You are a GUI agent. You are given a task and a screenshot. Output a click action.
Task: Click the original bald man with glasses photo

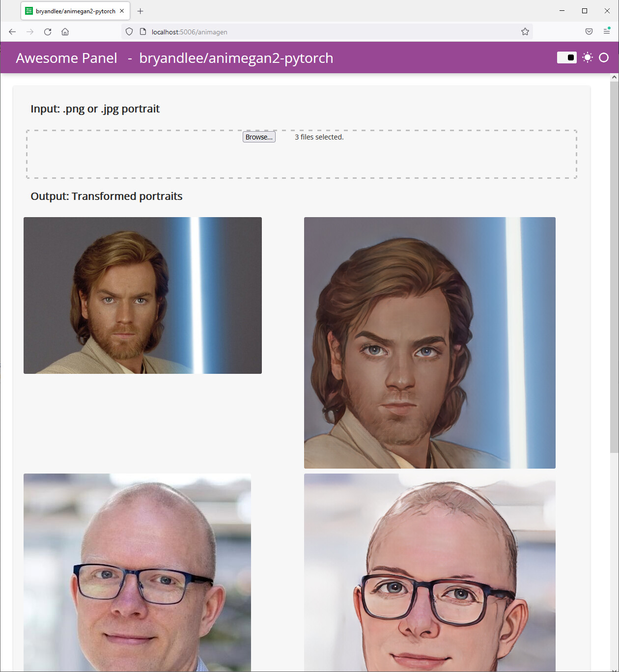click(x=137, y=572)
